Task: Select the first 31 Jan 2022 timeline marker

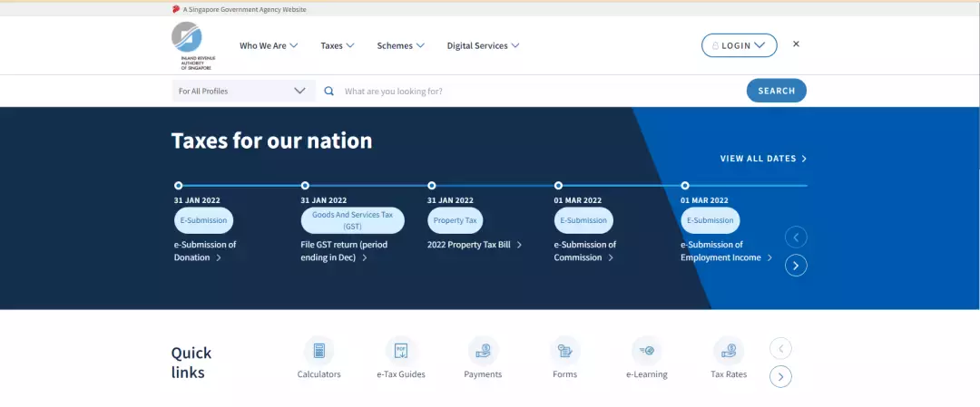Action: pyautogui.click(x=178, y=185)
